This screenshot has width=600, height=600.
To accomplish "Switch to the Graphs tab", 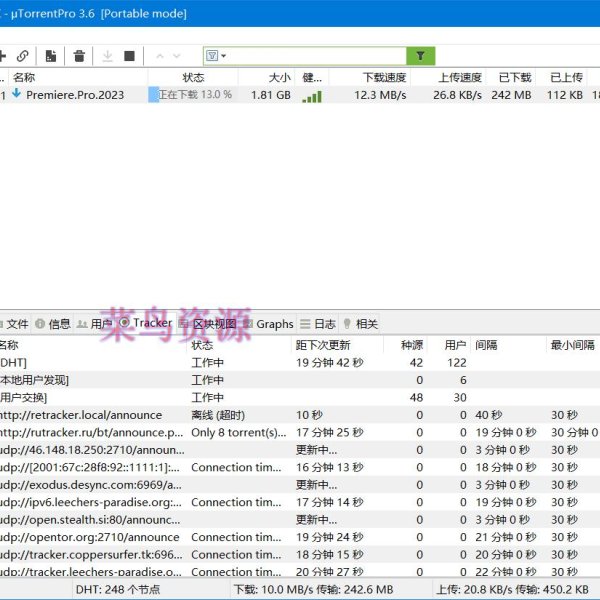I will point(269,324).
